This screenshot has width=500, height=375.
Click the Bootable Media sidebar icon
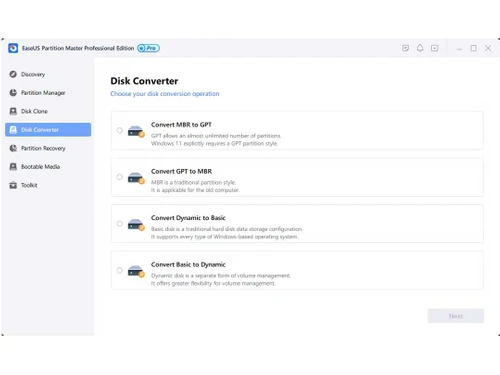click(13, 167)
